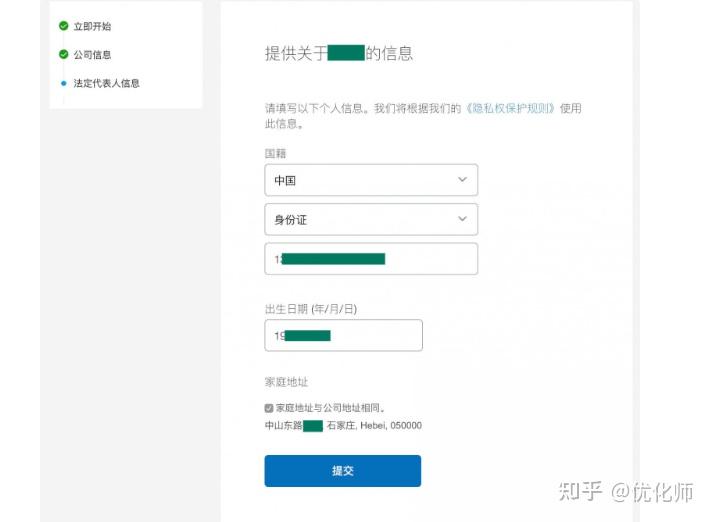Viewport: 711px width, 522px height.
Task: Open the 《隐私权保护规则》 link
Action: tap(510, 108)
